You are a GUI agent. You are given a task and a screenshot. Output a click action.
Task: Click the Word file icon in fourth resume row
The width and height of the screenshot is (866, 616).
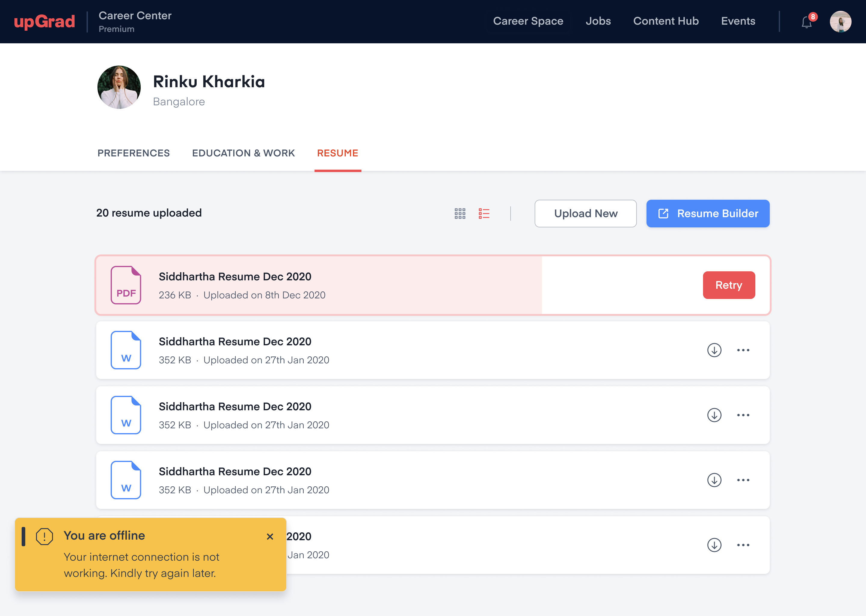point(126,480)
